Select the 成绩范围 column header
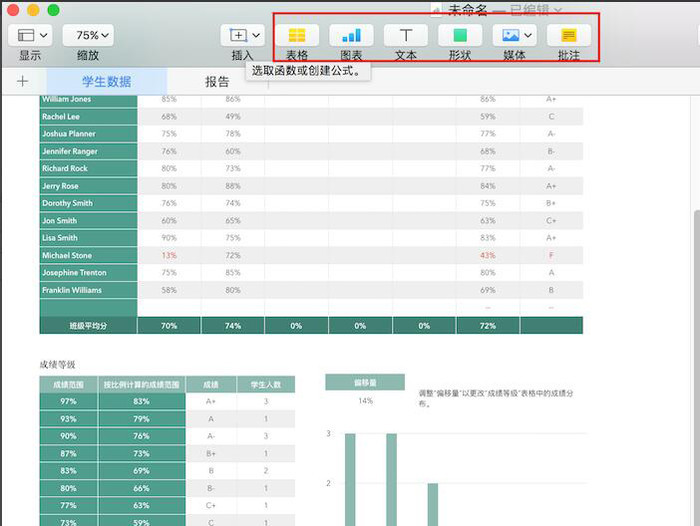Screen dimensions: 700x526 coord(68,384)
